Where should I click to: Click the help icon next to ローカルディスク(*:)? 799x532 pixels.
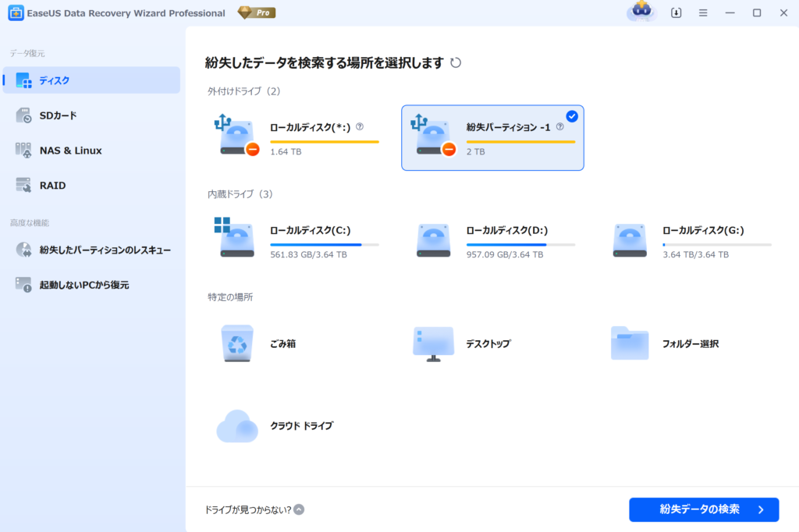(360, 126)
